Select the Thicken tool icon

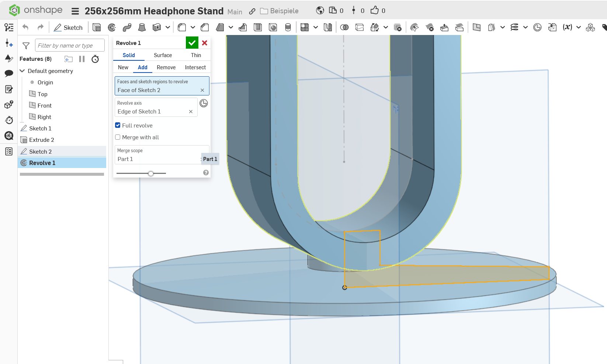(x=157, y=27)
